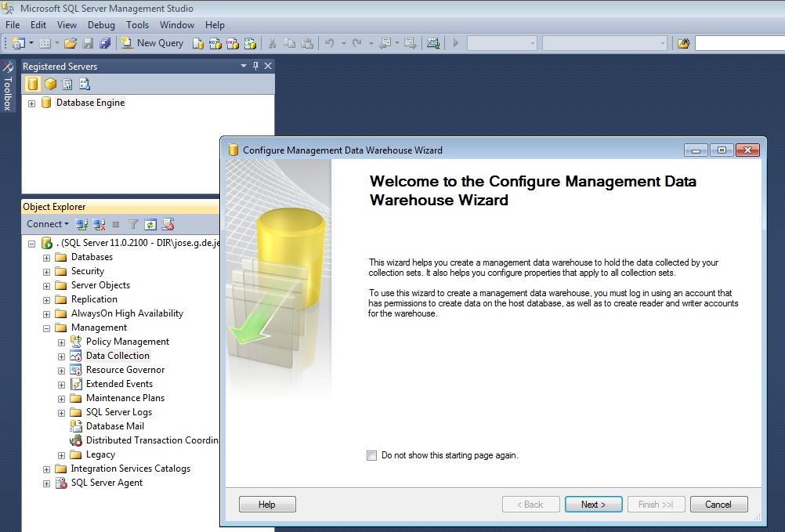Click the Stop icon in Object Explorer

click(116, 225)
